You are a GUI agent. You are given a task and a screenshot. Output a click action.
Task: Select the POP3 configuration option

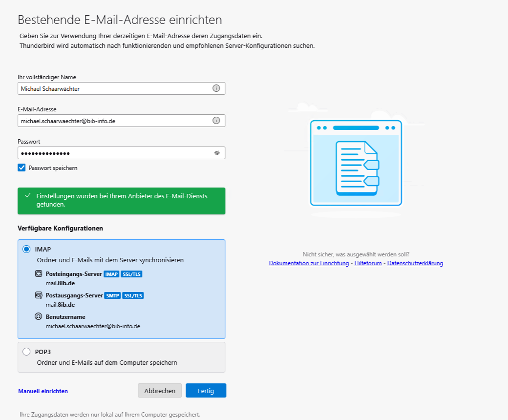pos(26,352)
